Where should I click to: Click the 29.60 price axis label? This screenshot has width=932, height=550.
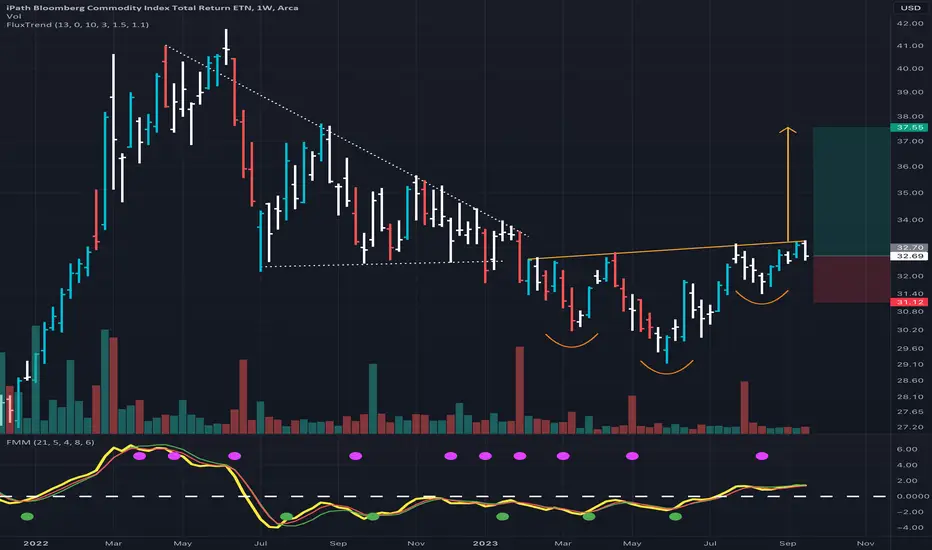click(910, 348)
